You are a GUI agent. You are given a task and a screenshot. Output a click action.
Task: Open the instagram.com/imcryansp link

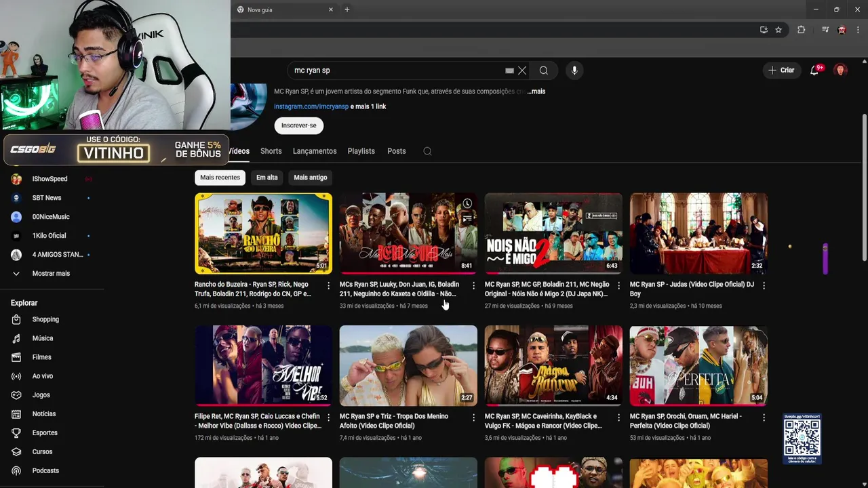(311, 106)
